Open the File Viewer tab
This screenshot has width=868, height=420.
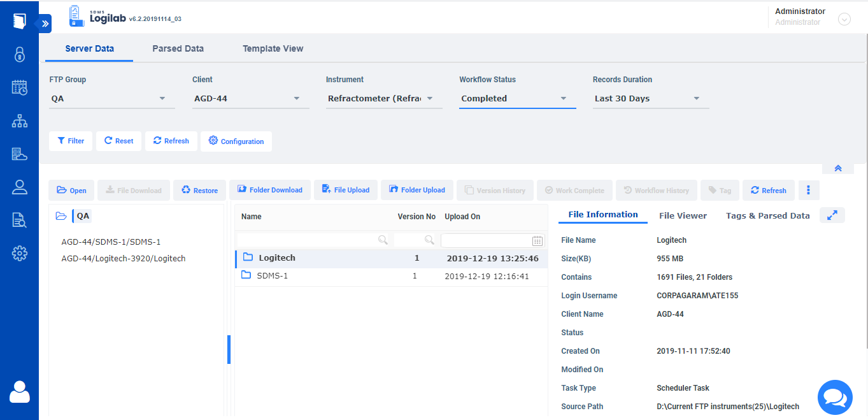click(683, 215)
